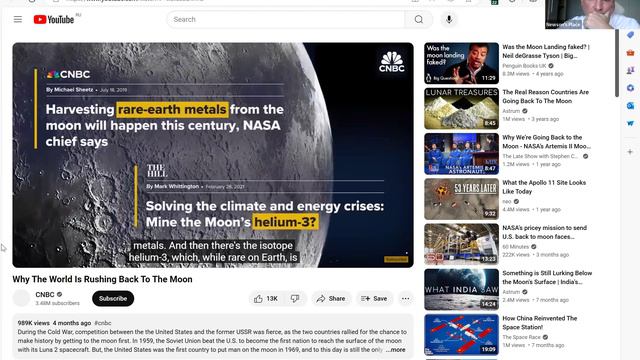
Task: Open the space station thumbnail 19:09
Action: pos(461,335)
